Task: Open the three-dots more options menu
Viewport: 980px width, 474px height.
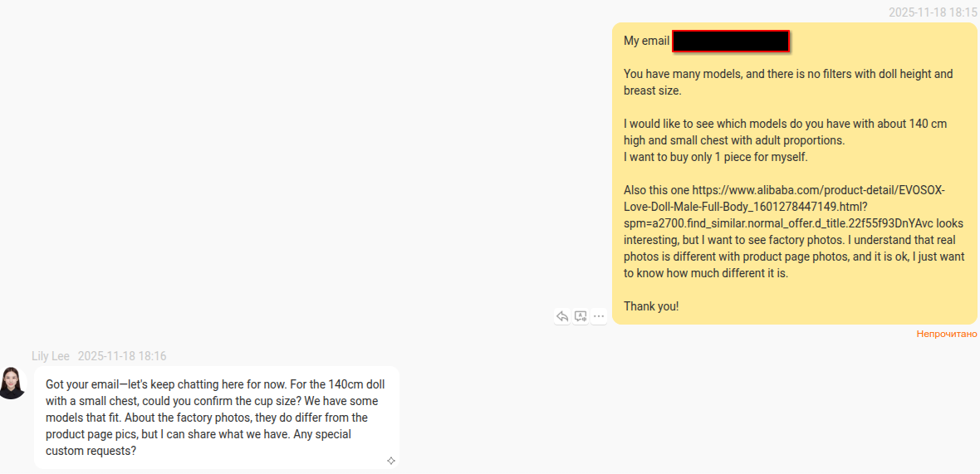Action: (x=599, y=316)
